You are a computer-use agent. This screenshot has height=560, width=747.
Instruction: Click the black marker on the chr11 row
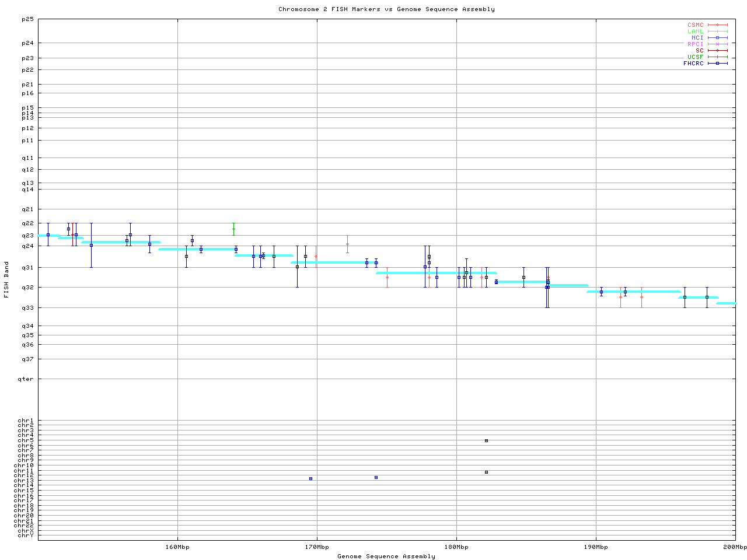click(x=486, y=472)
